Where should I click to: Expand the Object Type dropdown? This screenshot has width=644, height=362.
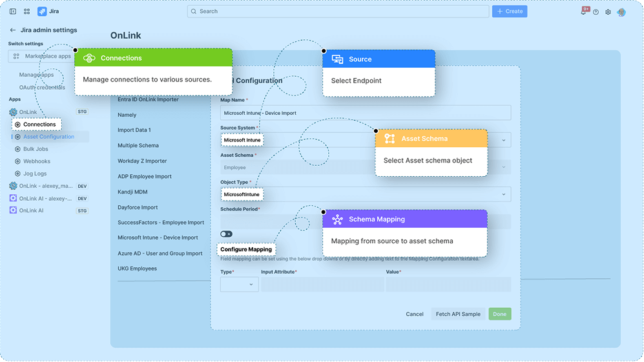click(x=503, y=194)
